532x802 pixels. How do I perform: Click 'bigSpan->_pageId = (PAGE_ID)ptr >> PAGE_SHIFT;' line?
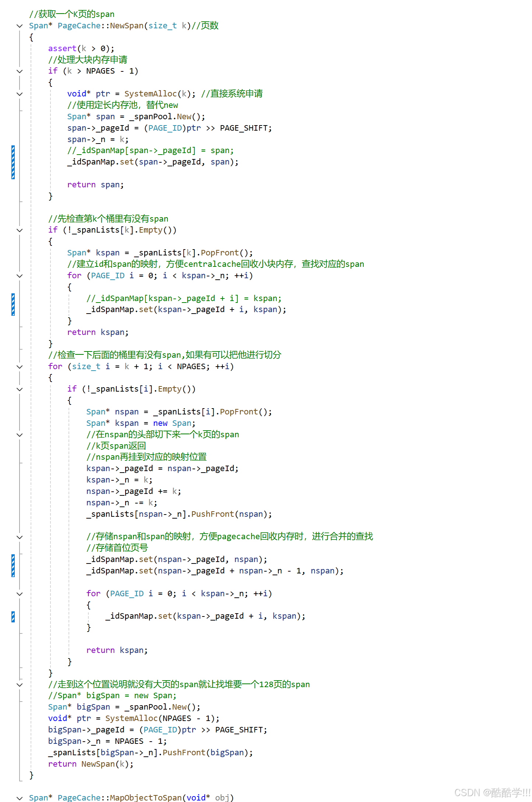point(158,730)
